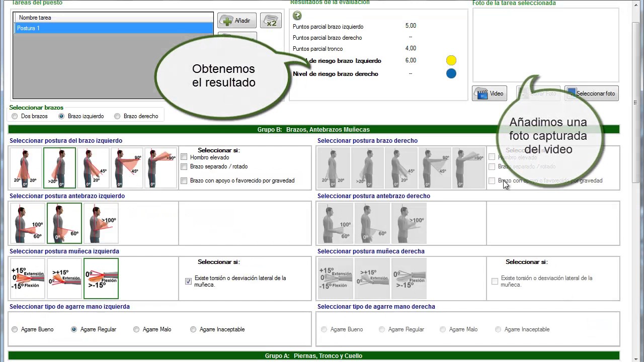Screen dimensions: 644x362
Task: Click the Añadir task button
Action: (x=237, y=21)
